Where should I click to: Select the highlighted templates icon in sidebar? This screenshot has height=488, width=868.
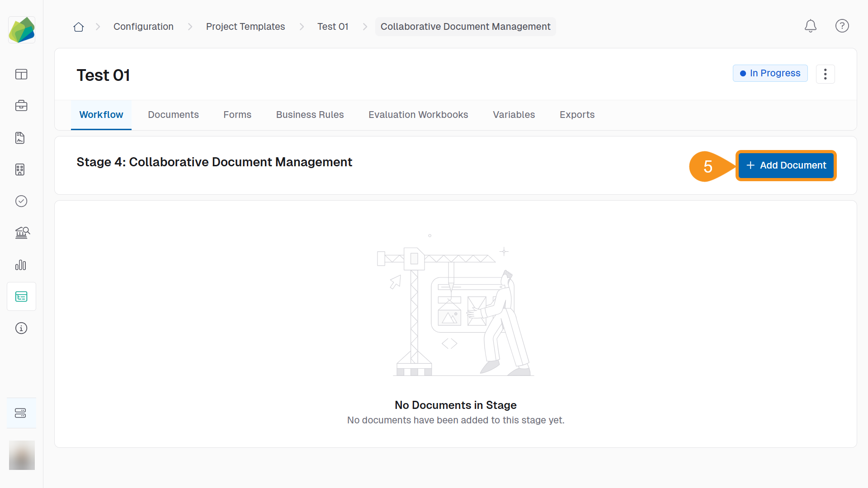tap(21, 296)
